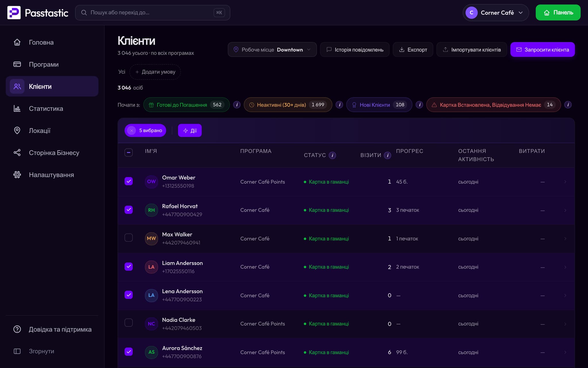This screenshot has width=588, height=368.
Task: Check Nadia Clarke row checkbox
Action: [129, 323]
